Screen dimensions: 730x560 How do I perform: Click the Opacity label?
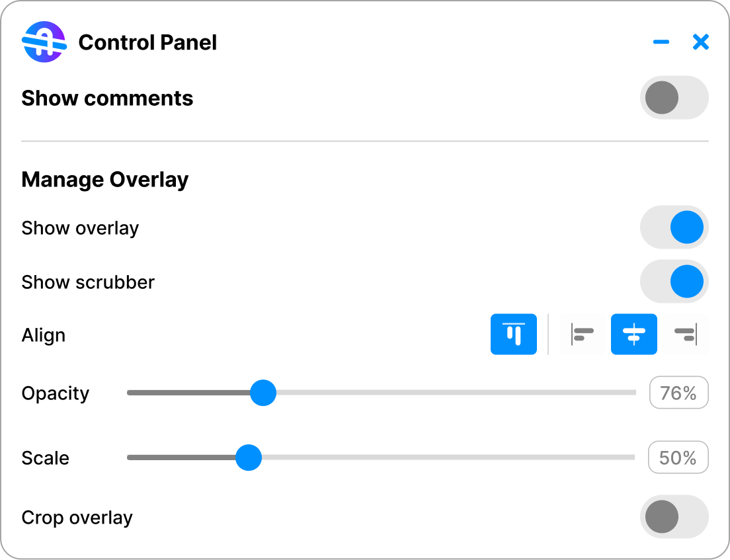56,393
